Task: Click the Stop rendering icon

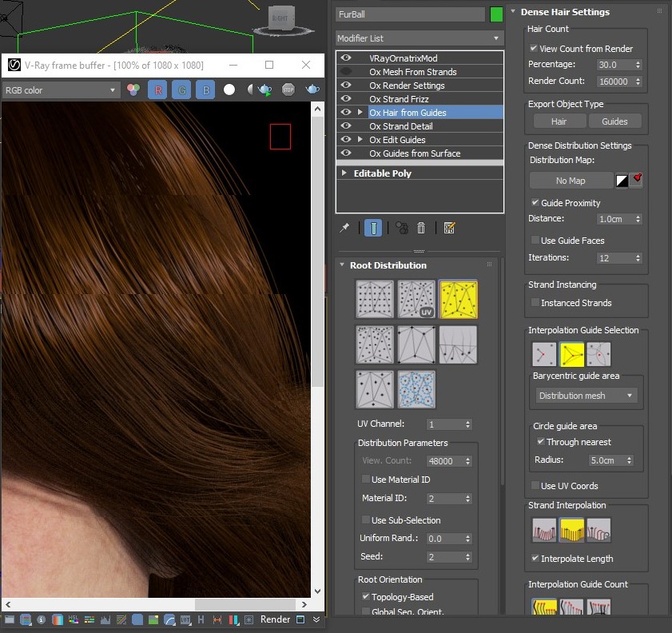Action: (288, 90)
